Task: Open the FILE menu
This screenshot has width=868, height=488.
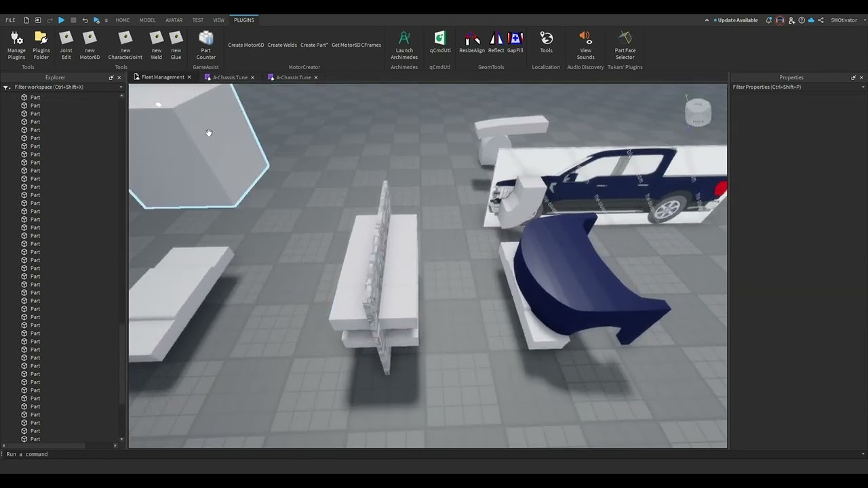Action: (10, 20)
